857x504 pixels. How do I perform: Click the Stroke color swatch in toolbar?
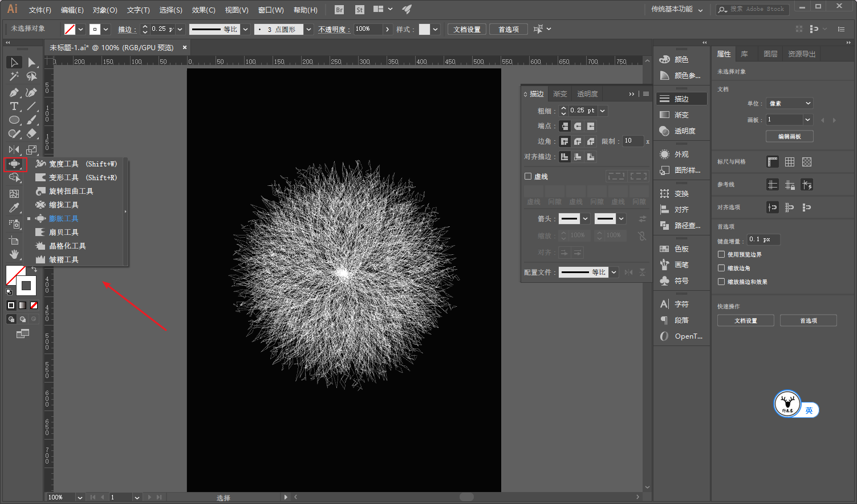(26, 286)
